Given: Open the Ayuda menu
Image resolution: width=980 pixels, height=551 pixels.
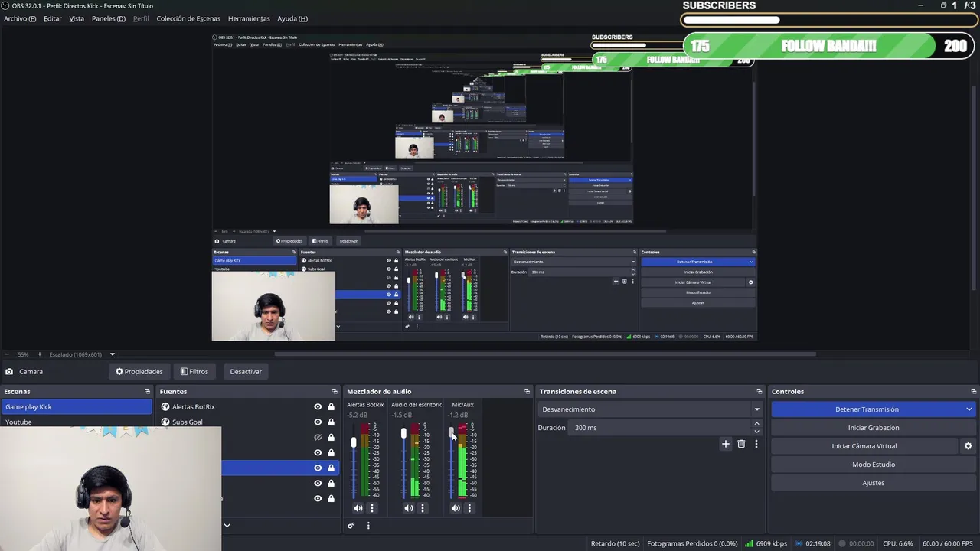Looking at the screenshot, I should click(x=292, y=18).
